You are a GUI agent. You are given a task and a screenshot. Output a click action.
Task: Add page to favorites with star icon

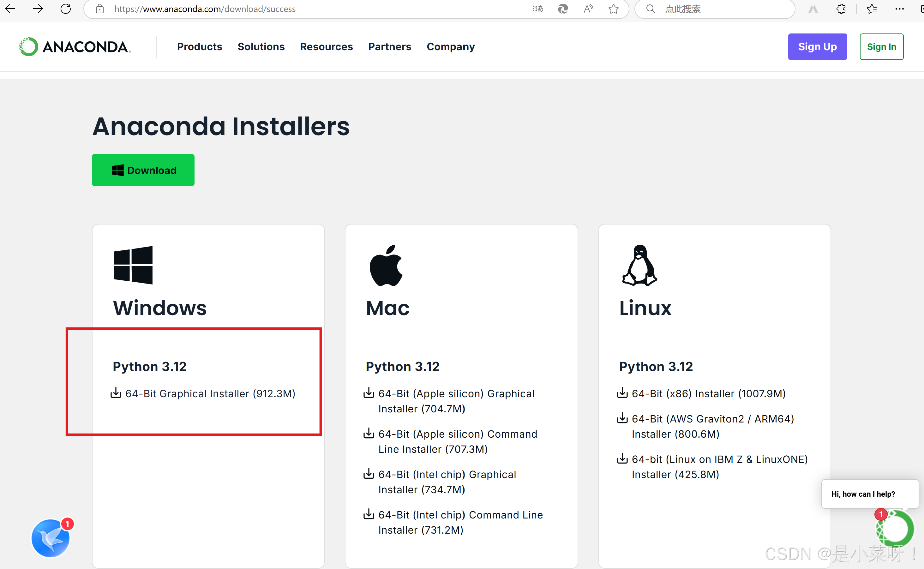(x=614, y=9)
